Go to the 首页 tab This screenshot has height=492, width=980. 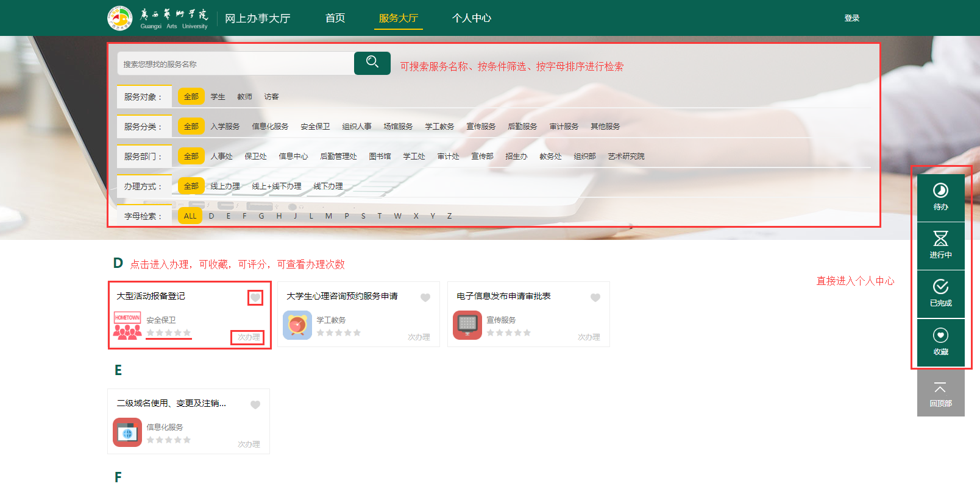[x=335, y=18]
